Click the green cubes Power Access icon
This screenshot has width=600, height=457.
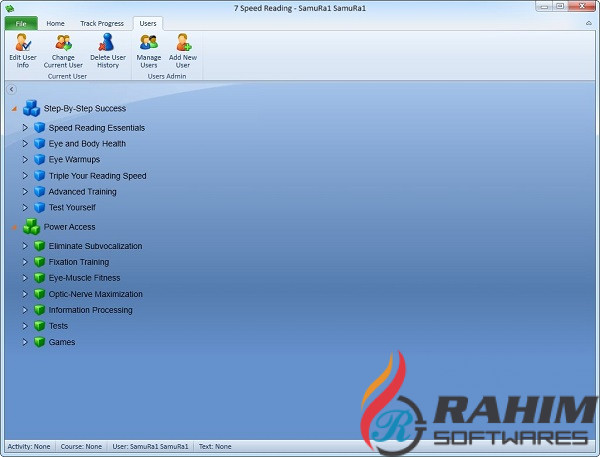31,227
